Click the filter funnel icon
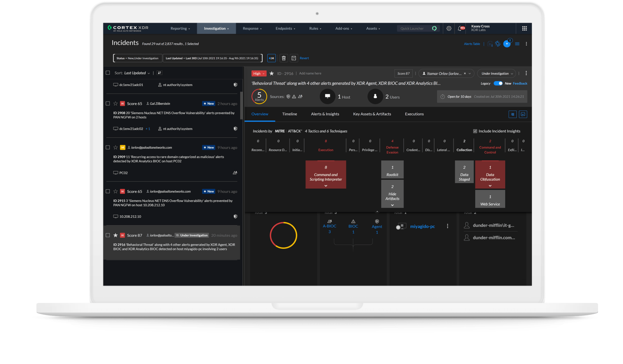 [x=507, y=44]
